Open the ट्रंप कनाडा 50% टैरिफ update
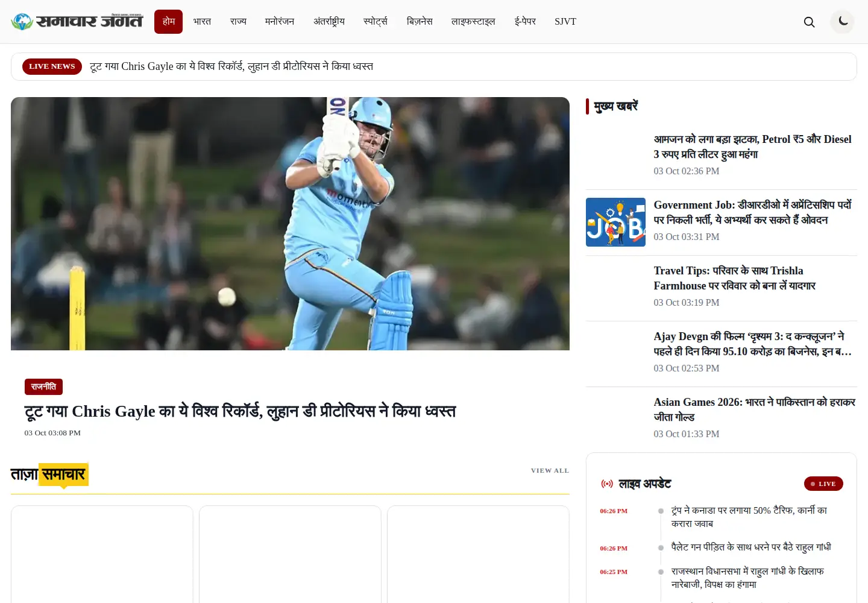 click(749, 517)
